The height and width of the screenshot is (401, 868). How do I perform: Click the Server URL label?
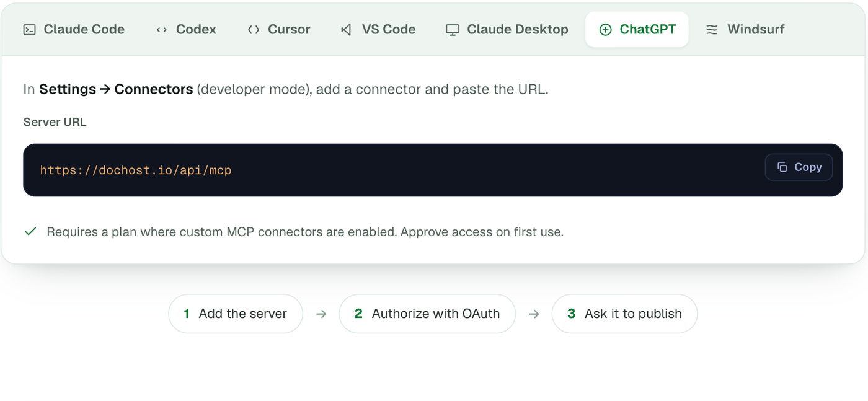(55, 122)
